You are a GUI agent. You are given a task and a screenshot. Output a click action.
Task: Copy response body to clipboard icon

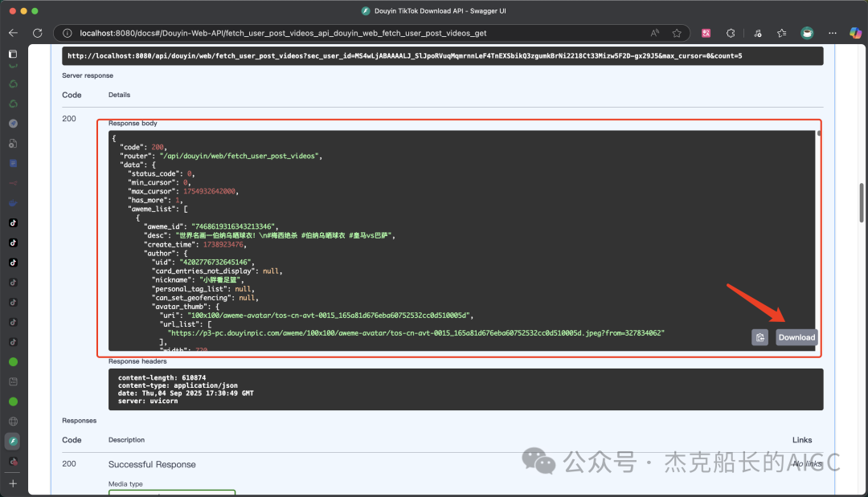(760, 337)
